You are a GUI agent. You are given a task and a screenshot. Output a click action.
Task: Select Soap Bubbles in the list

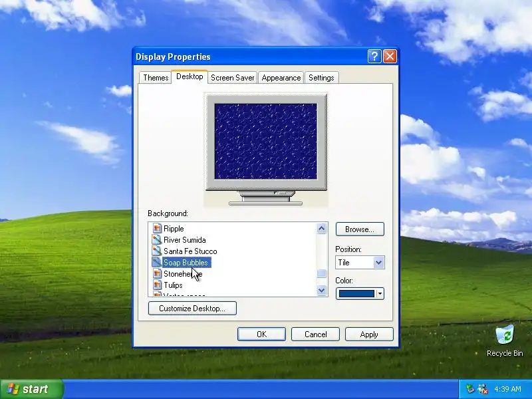tap(186, 262)
